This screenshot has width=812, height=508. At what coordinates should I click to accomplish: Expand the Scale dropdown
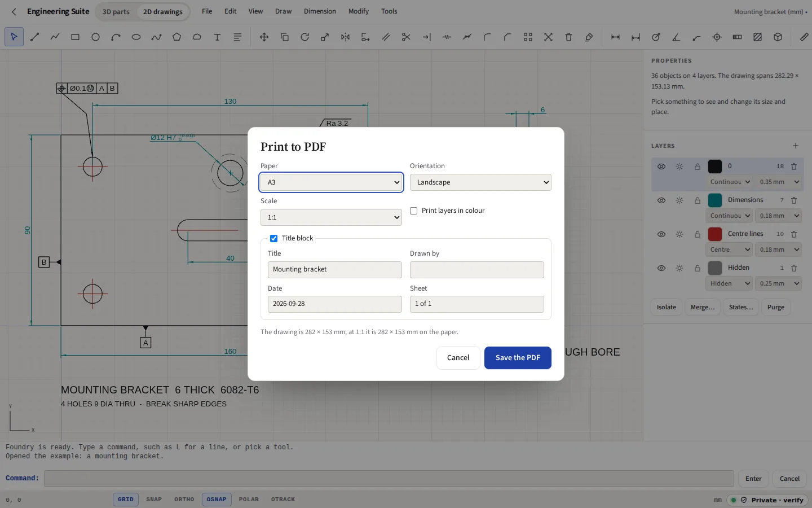click(x=331, y=217)
